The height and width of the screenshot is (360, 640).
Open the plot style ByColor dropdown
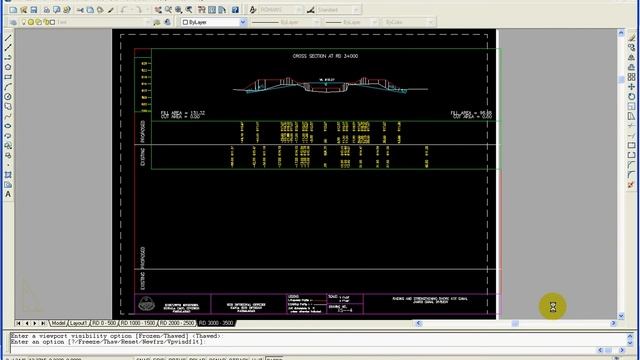(431, 22)
